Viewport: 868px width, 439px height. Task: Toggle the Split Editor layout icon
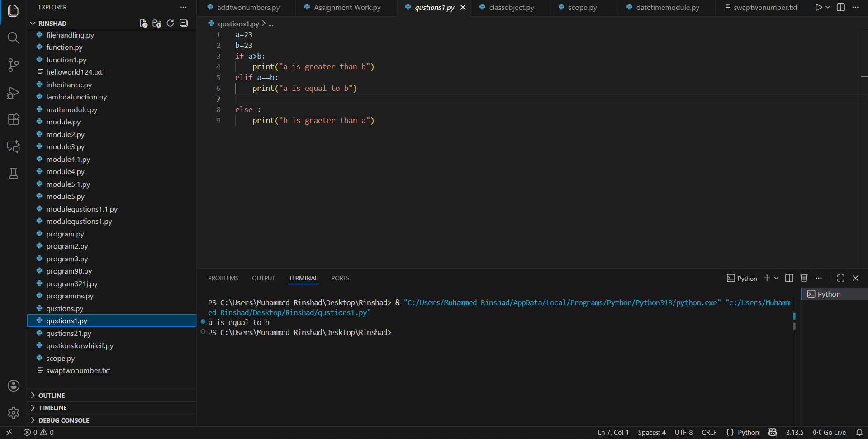tap(841, 7)
